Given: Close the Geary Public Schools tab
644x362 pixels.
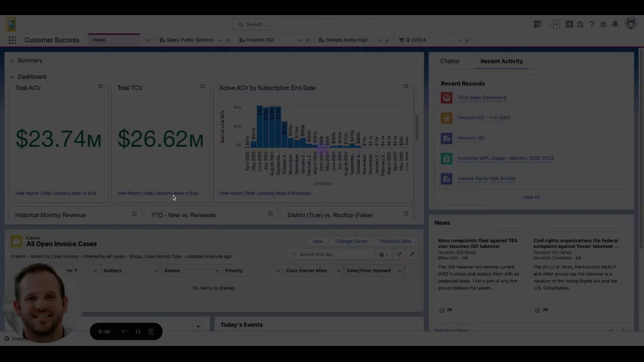Looking at the screenshot, I should click(x=228, y=40).
